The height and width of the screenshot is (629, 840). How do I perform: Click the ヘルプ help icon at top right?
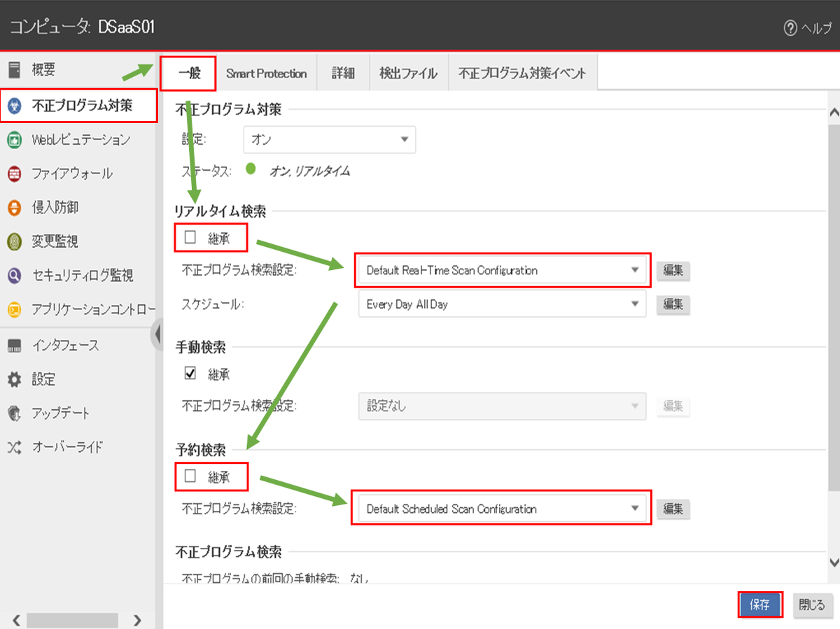pyautogui.click(x=790, y=28)
